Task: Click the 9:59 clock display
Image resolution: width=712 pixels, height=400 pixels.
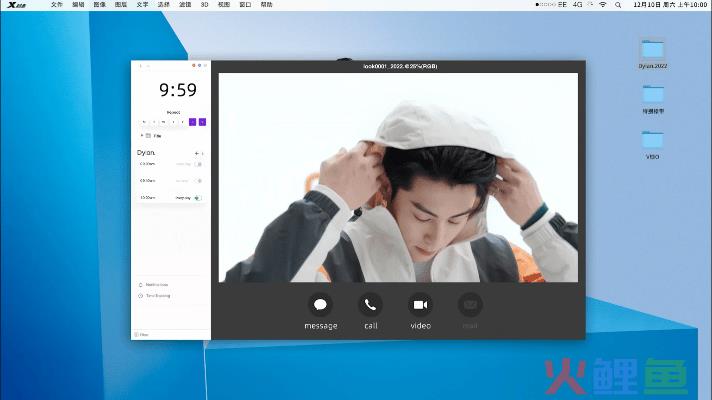Action: tap(178, 89)
